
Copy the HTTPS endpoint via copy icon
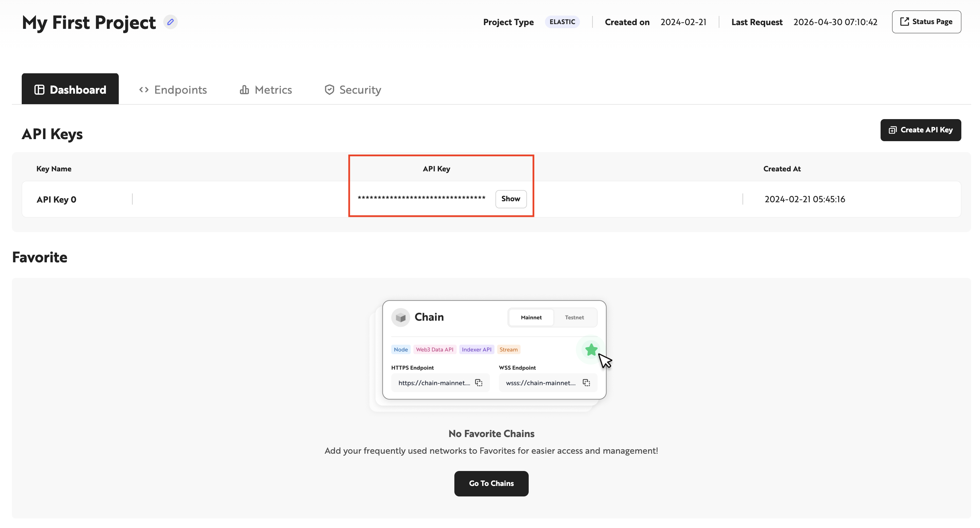[x=478, y=383]
